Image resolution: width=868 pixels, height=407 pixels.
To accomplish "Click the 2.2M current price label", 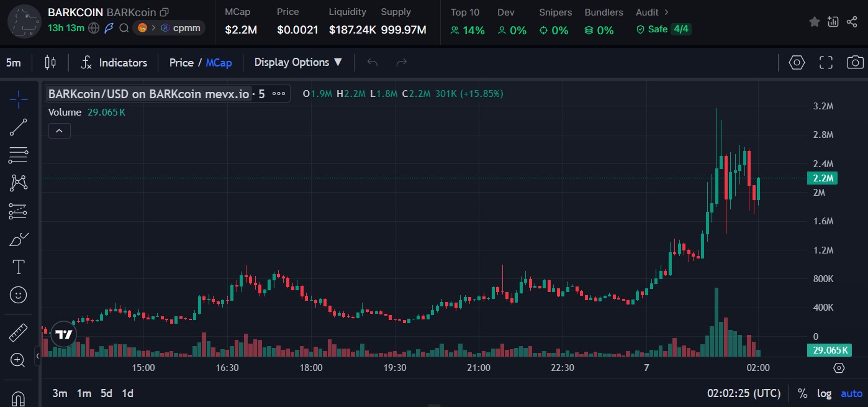I will click(x=823, y=178).
